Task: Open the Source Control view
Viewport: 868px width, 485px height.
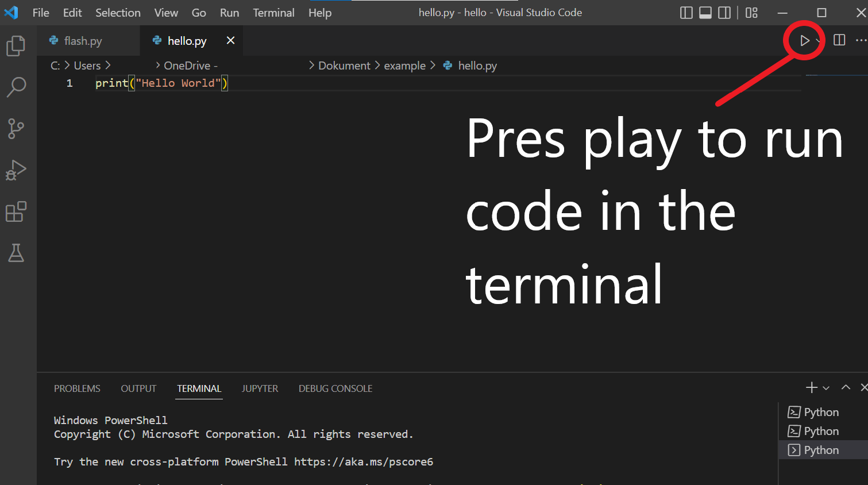Action: click(x=16, y=129)
